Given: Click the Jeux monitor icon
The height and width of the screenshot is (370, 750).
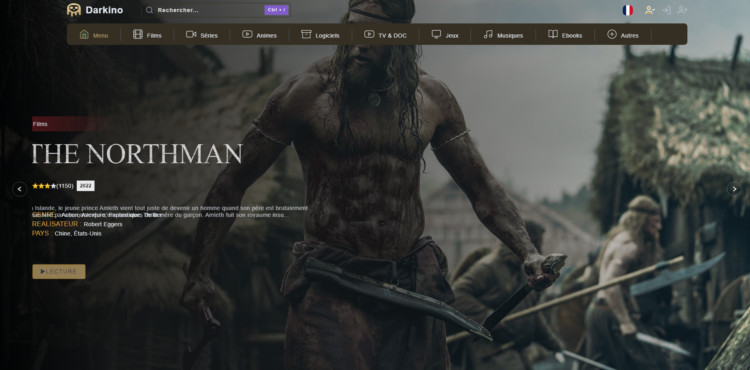Looking at the screenshot, I should 436,34.
